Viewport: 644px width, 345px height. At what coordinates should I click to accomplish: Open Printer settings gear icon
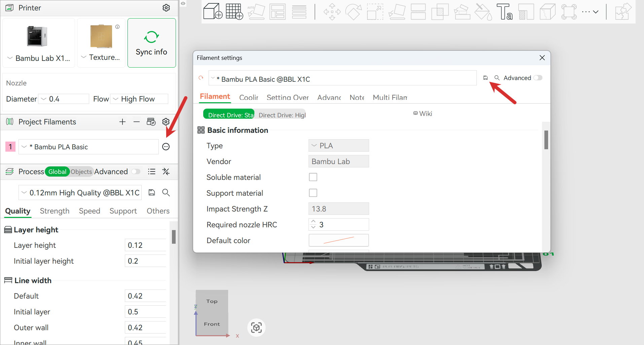(166, 8)
